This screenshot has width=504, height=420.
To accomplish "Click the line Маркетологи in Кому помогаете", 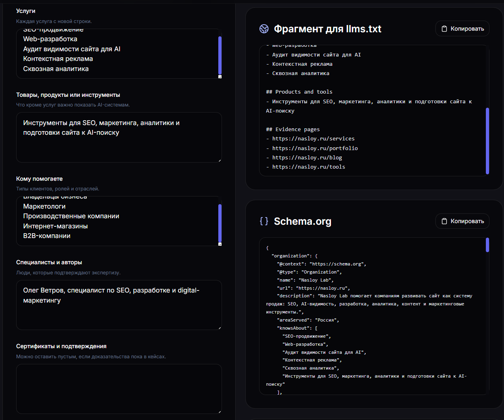I will (44, 206).
